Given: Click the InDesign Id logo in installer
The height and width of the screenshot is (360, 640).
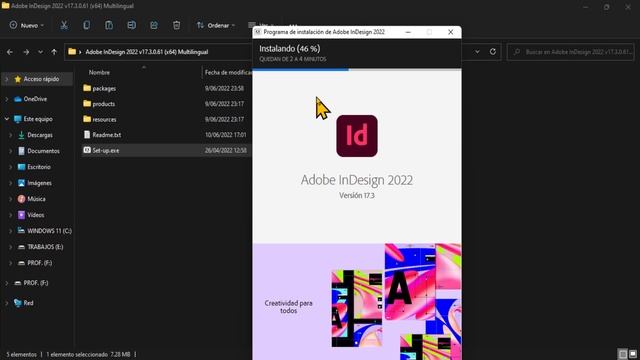Looking at the screenshot, I should (x=357, y=136).
